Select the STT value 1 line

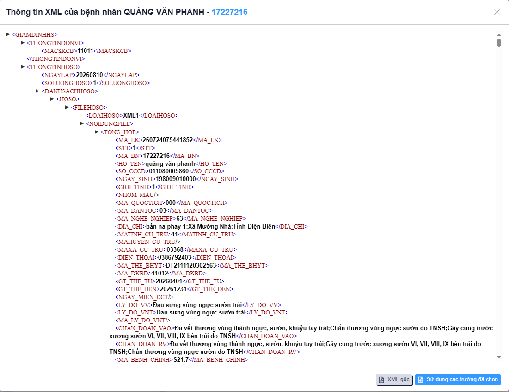(x=135, y=148)
